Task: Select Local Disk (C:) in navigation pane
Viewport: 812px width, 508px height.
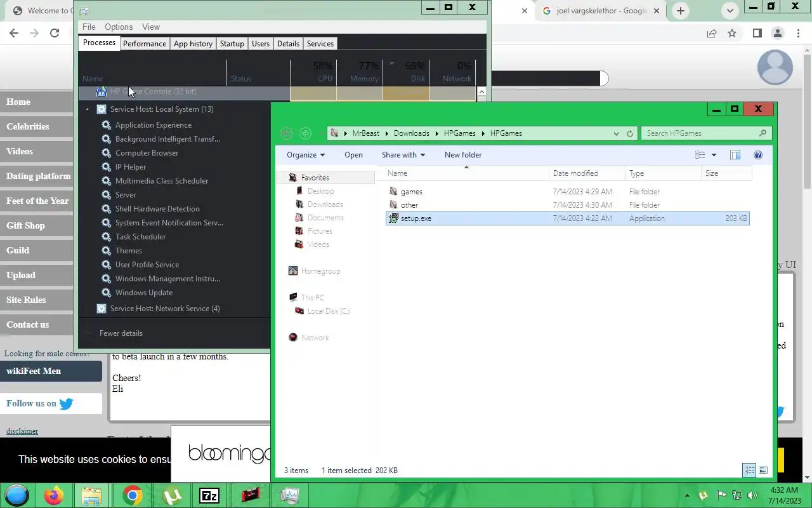Action: [x=329, y=311]
